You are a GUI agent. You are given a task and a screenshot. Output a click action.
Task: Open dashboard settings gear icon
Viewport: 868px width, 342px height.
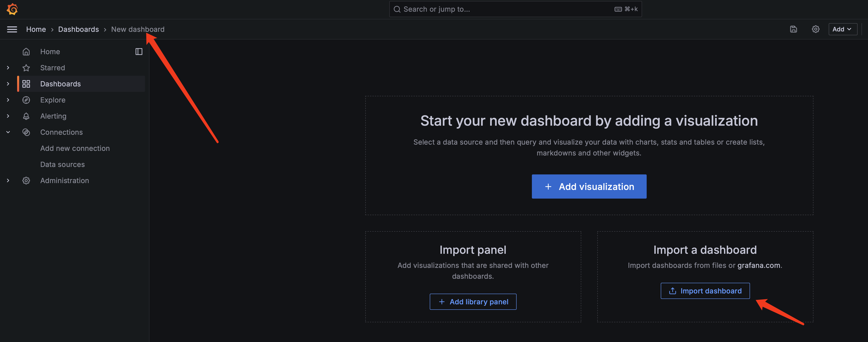[x=815, y=29]
